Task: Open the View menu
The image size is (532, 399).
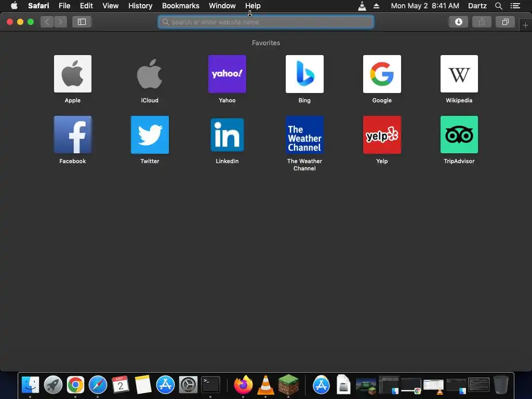Action: pos(111,6)
